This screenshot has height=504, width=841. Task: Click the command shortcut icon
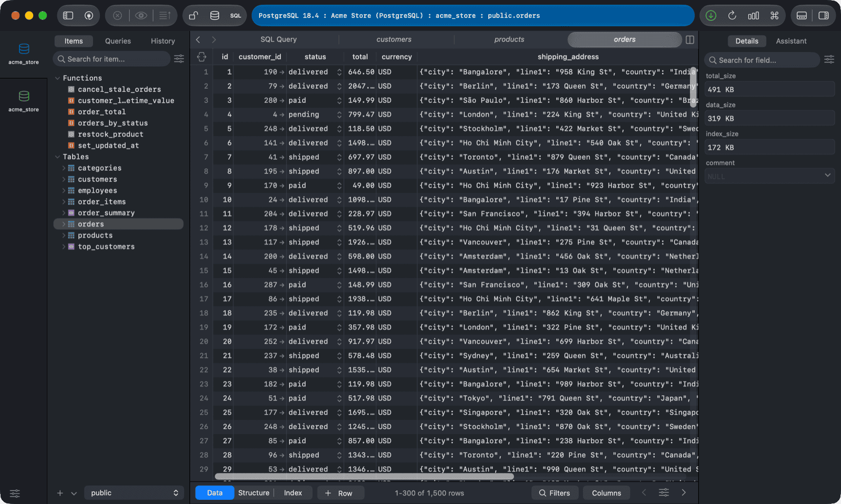click(774, 16)
